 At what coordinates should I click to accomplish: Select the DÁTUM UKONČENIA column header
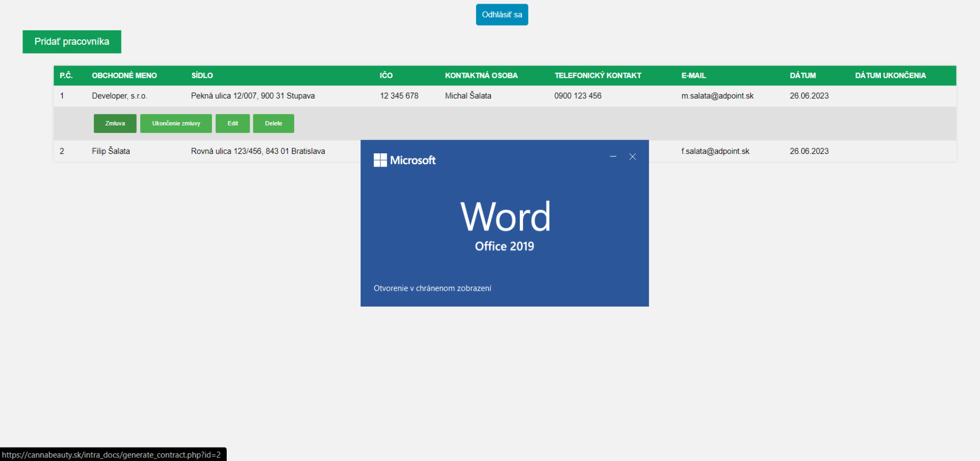click(890, 75)
